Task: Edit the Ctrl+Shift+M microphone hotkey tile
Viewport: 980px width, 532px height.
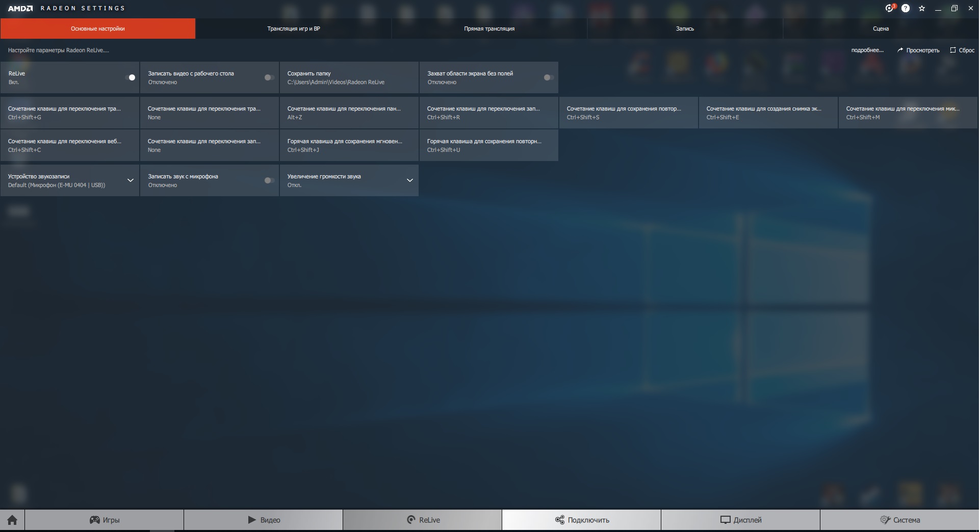Action: pyautogui.click(x=908, y=113)
